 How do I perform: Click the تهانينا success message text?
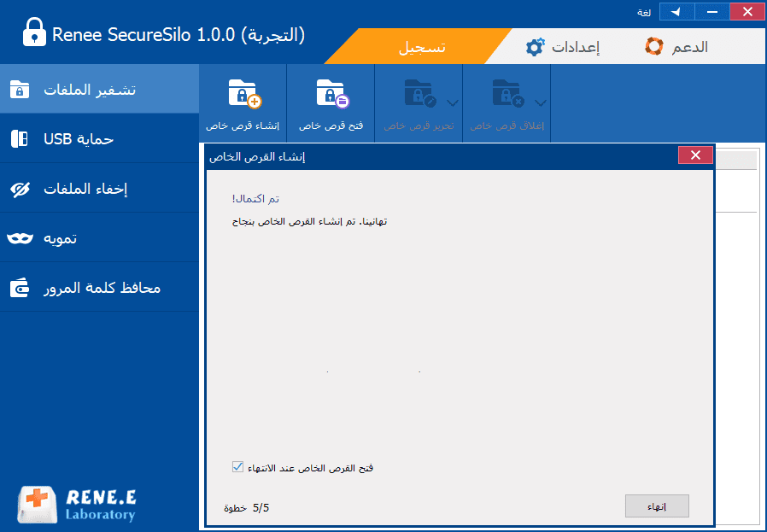[x=310, y=221]
